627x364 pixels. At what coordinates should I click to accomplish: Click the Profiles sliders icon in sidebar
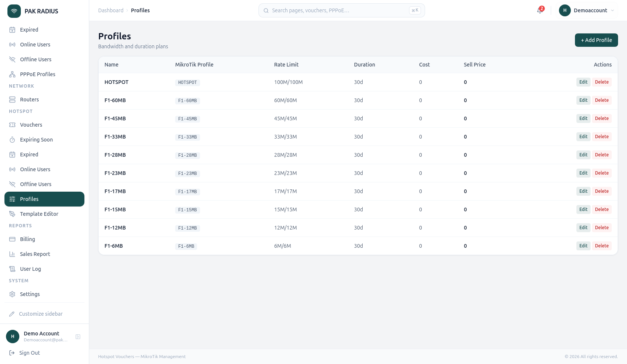[x=12, y=199]
